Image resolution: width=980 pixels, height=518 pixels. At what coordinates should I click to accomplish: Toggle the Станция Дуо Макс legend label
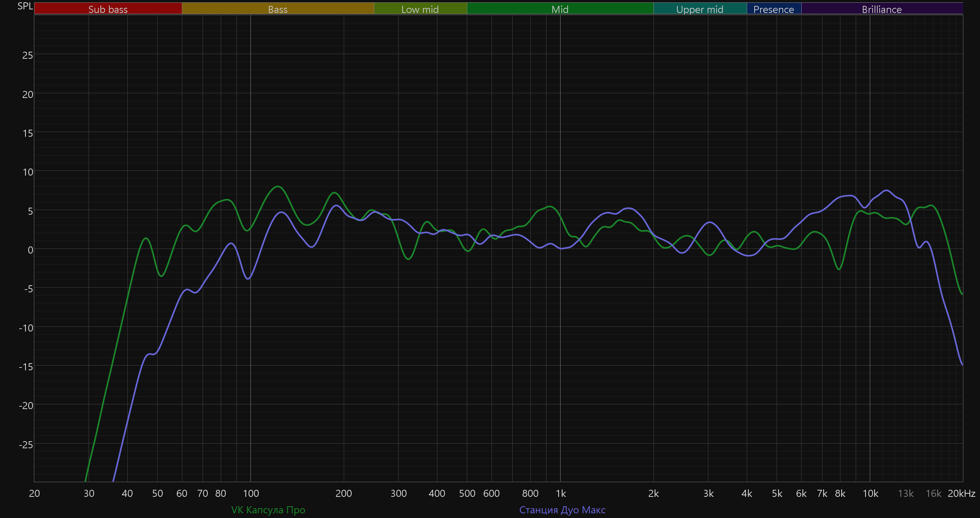coord(562,510)
